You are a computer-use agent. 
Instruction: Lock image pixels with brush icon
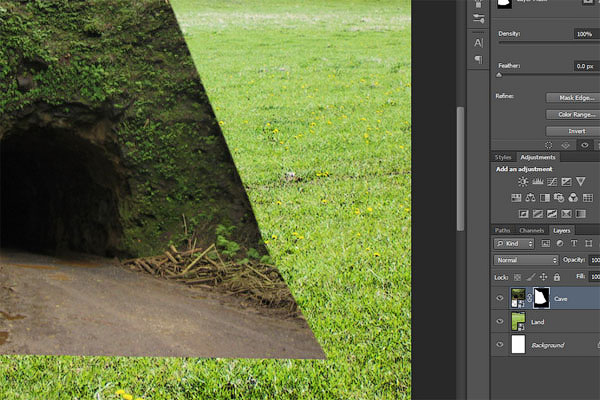[x=530, y=277]
